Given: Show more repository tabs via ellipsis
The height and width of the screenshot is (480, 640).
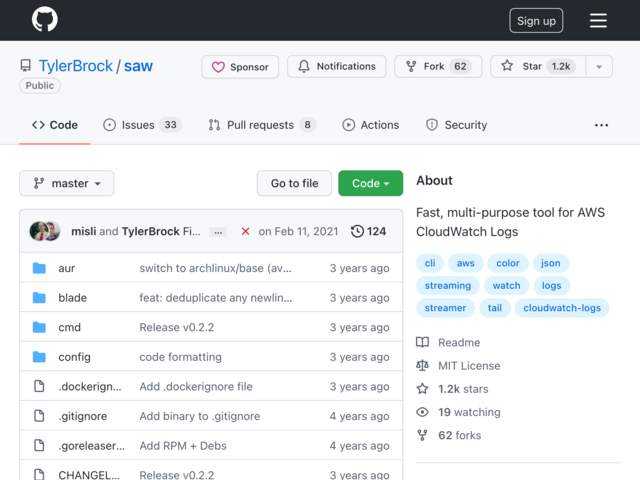Looking at the screenshot, I should point(601,125).
